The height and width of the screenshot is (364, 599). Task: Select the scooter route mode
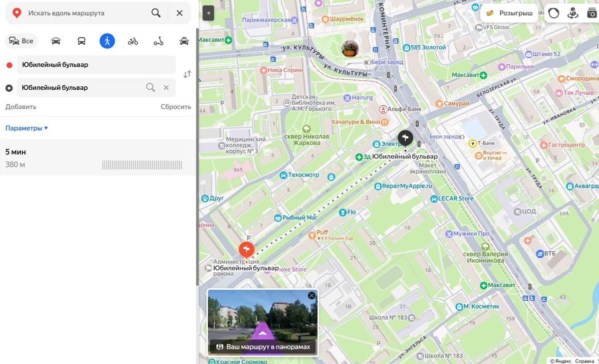158,41
